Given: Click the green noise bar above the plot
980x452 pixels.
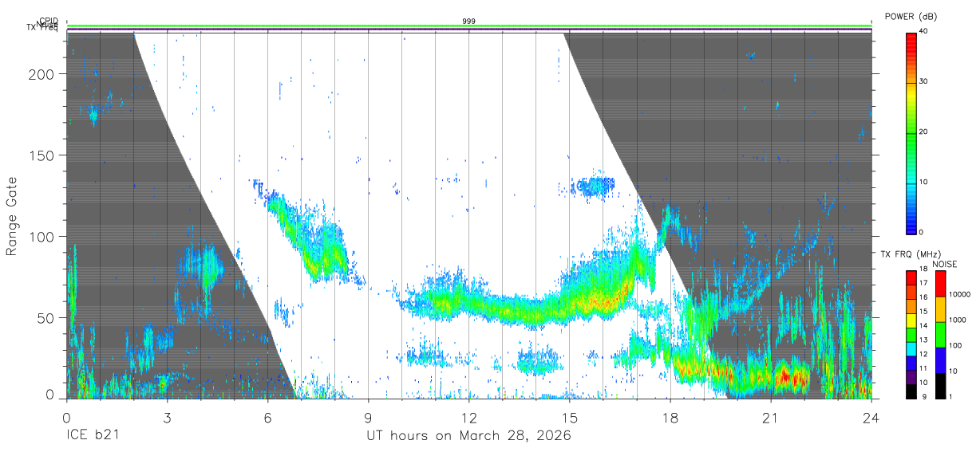Looking at the screenshot, I should [x=468, y=26].
